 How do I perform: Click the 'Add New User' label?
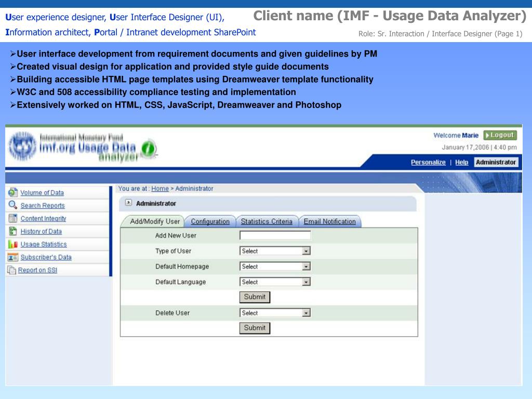pos(176,235)
